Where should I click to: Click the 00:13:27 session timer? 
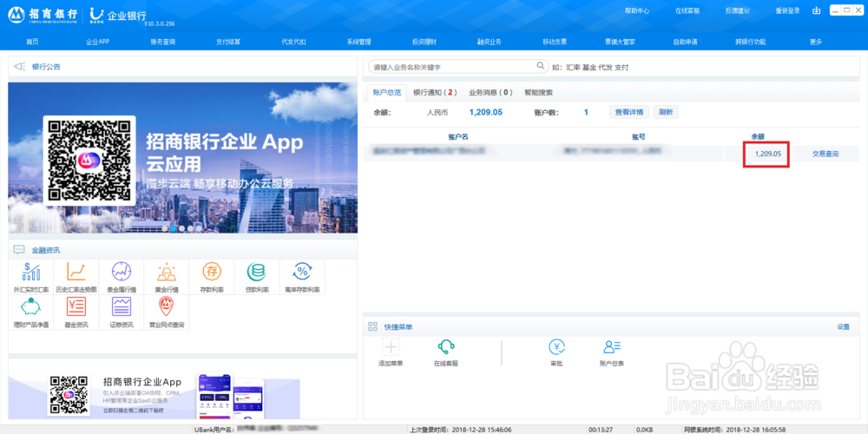click(x=600, y=429)
